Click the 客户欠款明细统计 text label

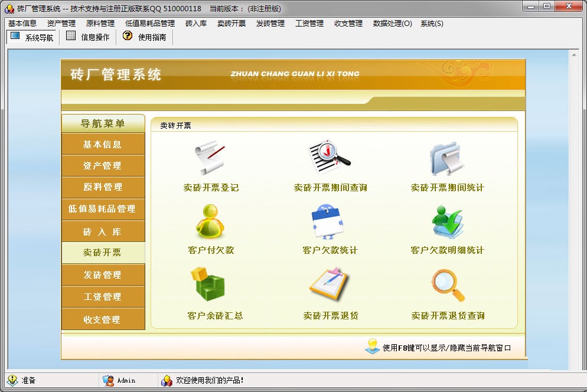coord(448,250)
